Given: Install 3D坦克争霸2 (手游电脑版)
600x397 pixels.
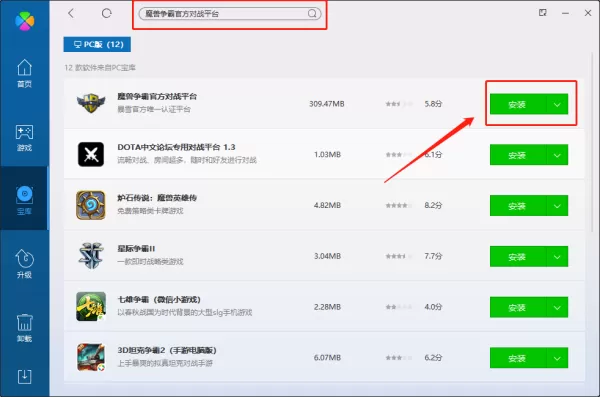Looking at the screenshot, I should 518,358.
